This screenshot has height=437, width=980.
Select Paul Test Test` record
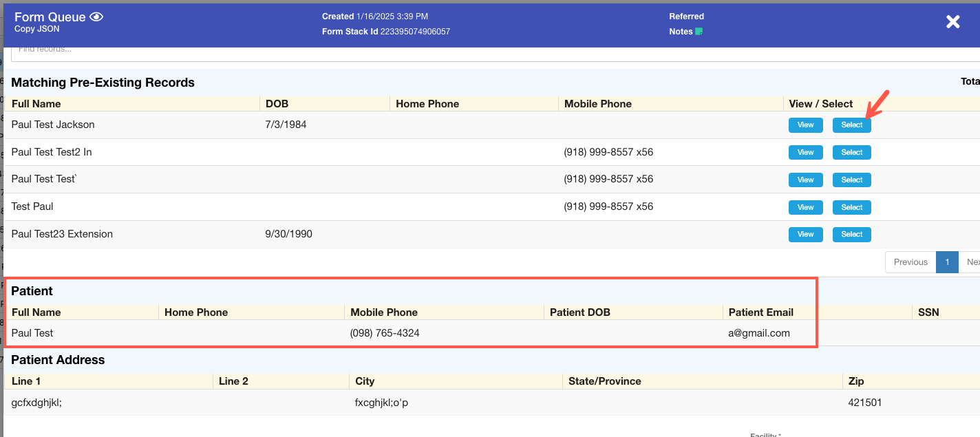click(851, 180)
